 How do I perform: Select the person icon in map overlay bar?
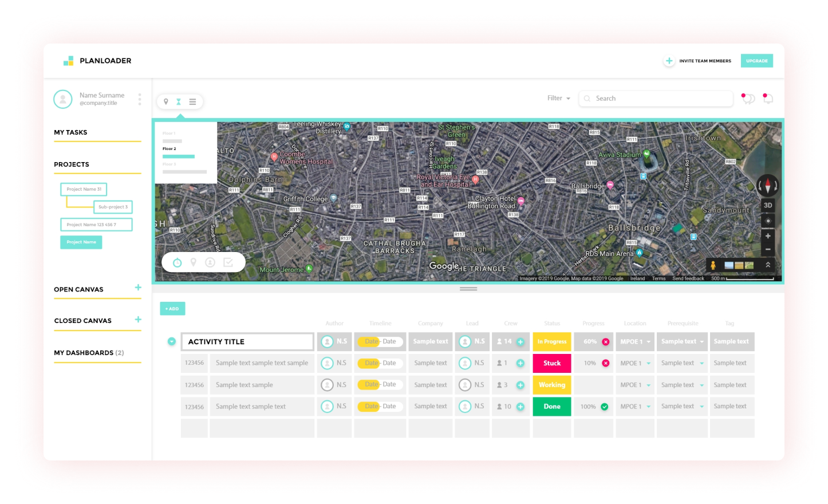tap(210, 262)
